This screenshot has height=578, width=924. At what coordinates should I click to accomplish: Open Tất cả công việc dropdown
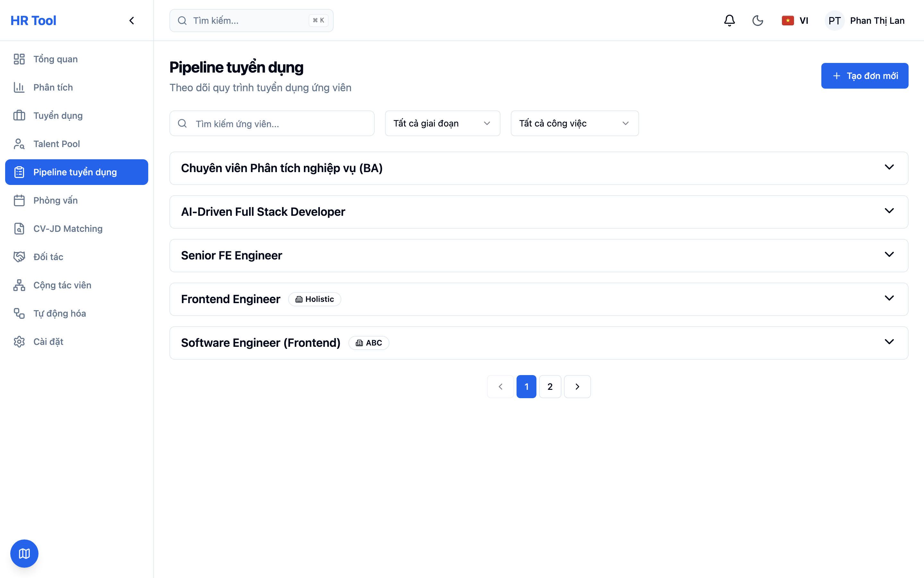(575, 124)
